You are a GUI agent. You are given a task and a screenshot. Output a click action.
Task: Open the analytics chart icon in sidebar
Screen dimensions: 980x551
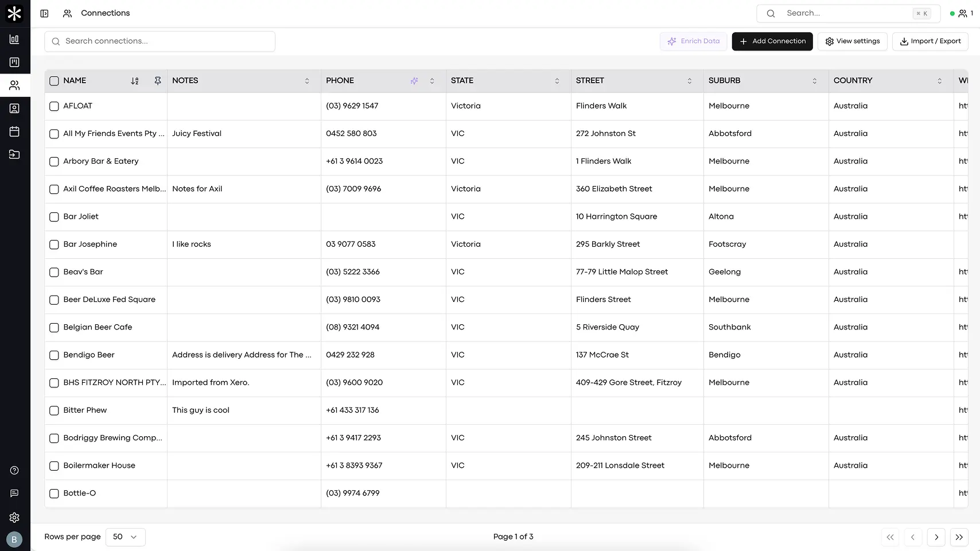coord(14,39)
